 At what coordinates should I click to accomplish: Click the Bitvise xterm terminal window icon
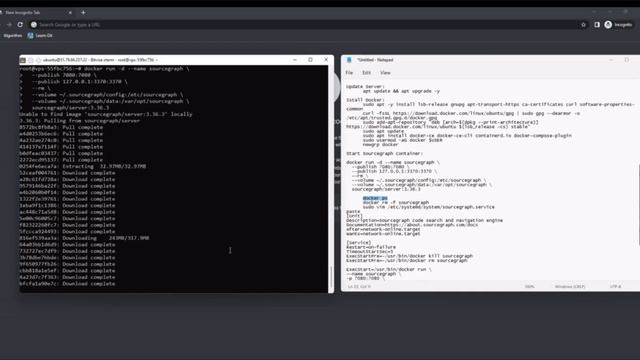pyautogui.click(x=23, y=60)
